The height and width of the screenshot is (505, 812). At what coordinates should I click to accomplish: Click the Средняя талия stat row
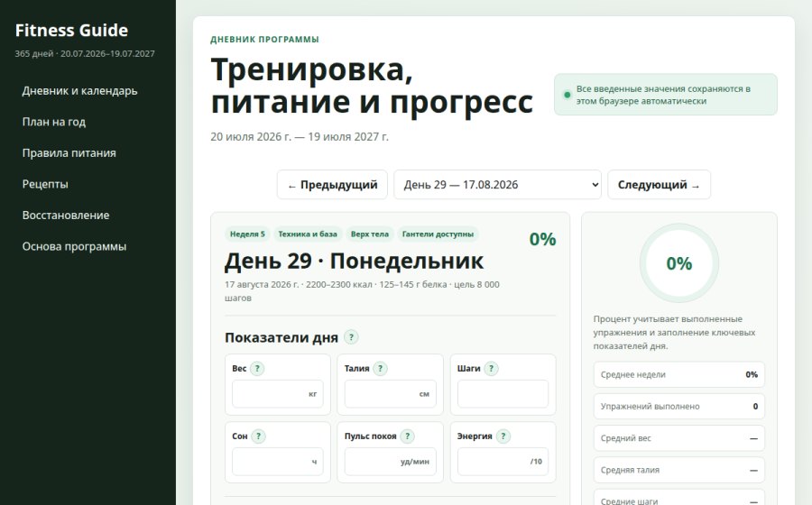678,470
